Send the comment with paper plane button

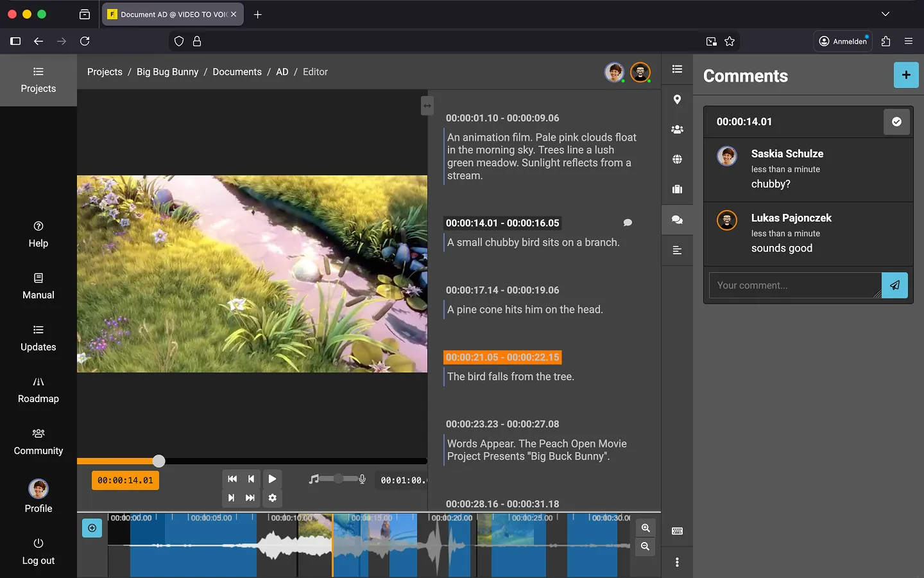click(894, 285)
